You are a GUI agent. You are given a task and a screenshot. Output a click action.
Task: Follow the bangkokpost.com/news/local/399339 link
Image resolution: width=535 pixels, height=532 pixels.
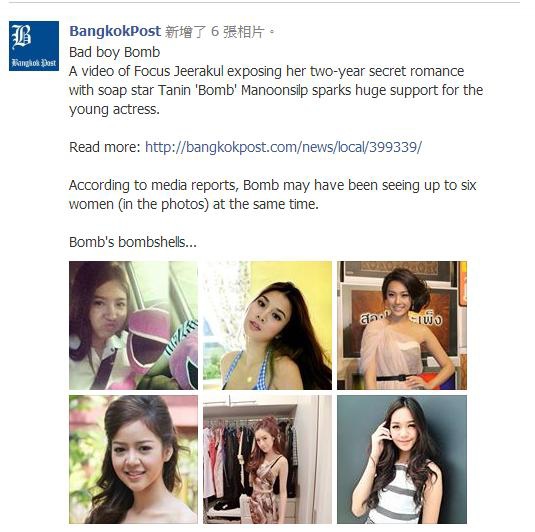click(x=284, y=147)
